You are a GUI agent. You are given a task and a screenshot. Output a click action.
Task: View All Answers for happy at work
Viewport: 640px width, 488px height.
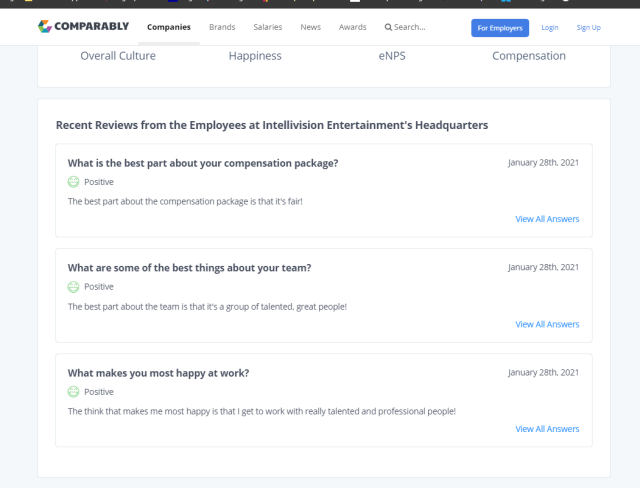[547, 429]
